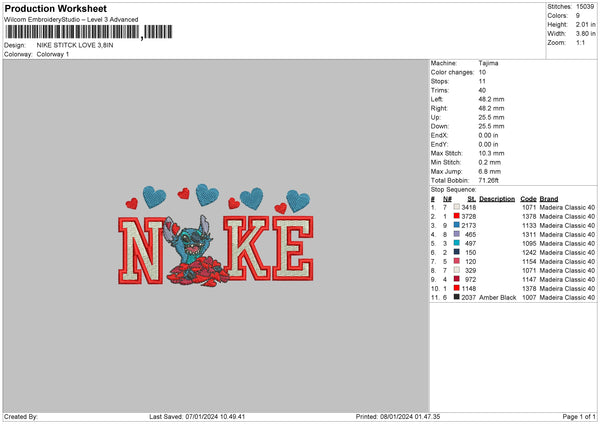The width and height of the screenshot is (600, 424).
Task: Click the Trims value 40
Action: click(x=482, y=90)
